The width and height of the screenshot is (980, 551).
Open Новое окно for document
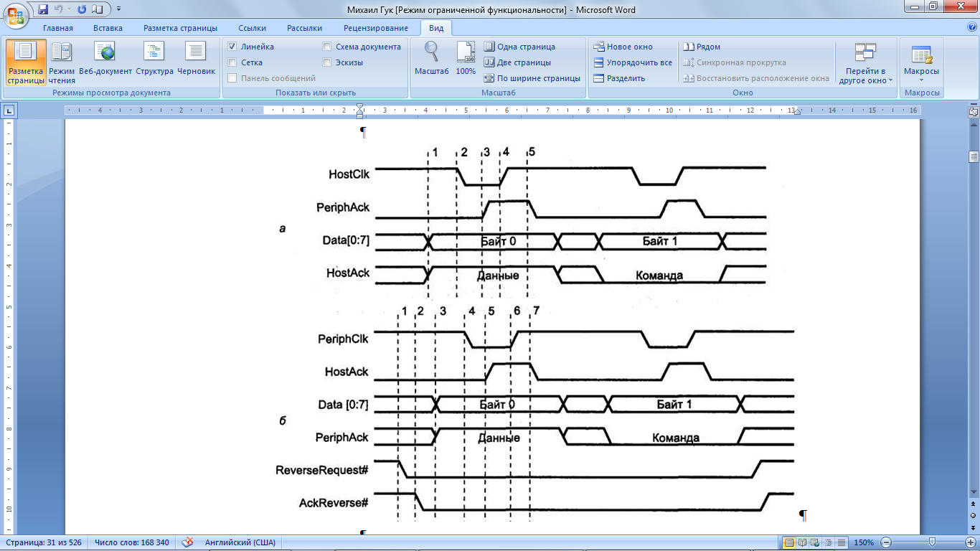click(623, 47)
